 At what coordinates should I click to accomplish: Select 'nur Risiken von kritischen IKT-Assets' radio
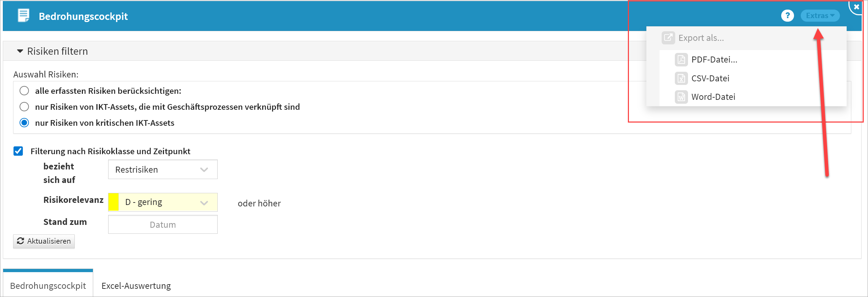(x=24, y=123)
